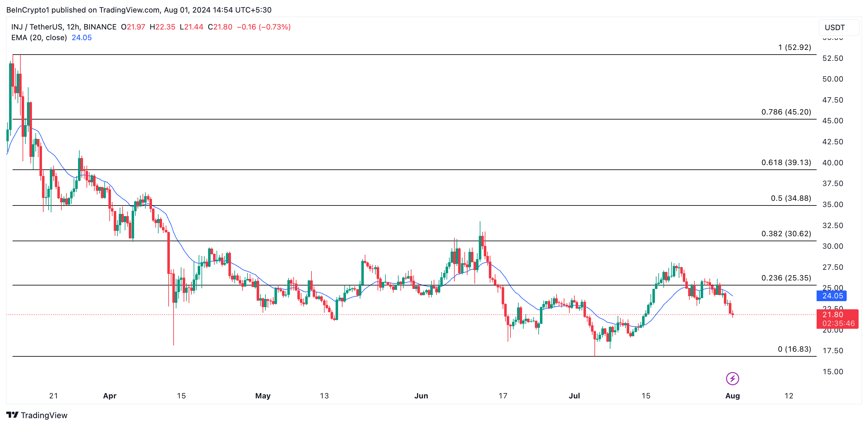Click the purple lightning bolt event icon
Viewport: 868px width, 426px height.
732,378
